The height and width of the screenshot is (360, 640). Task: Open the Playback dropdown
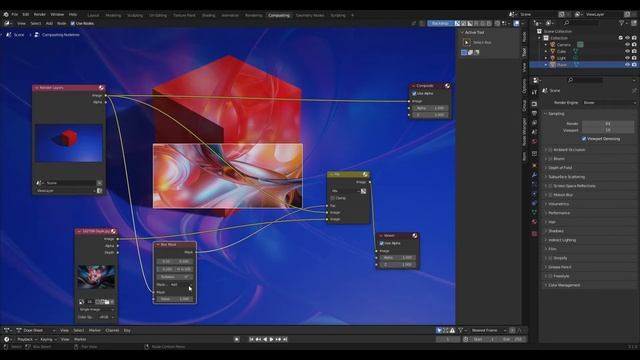pos(27,339)
